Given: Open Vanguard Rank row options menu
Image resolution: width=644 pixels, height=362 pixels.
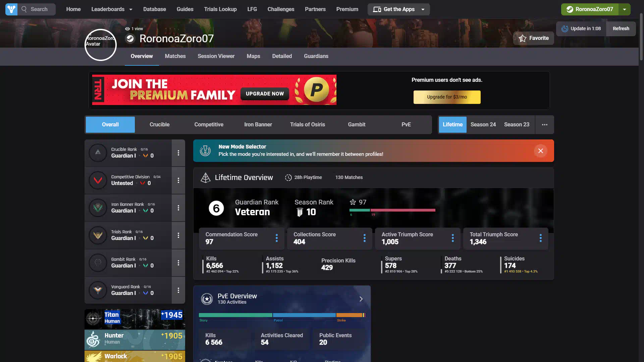Looking at the screenshot, I should click(178, 290).
